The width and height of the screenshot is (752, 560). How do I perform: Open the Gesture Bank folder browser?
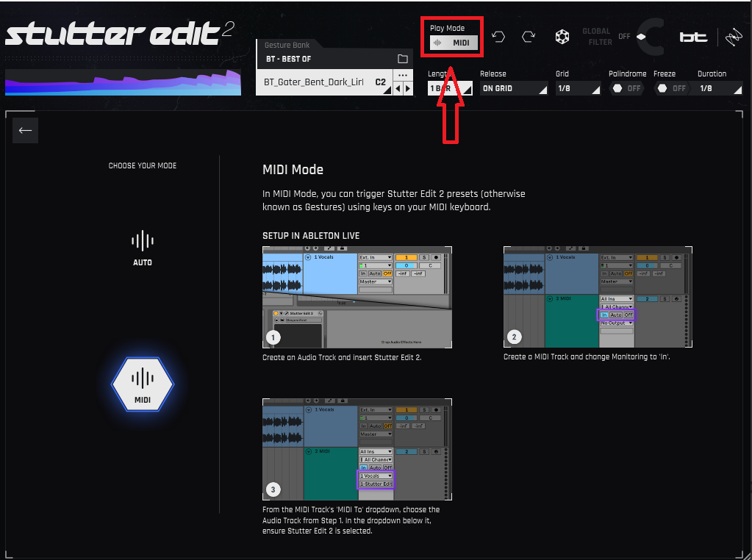(x=402, y=59)
